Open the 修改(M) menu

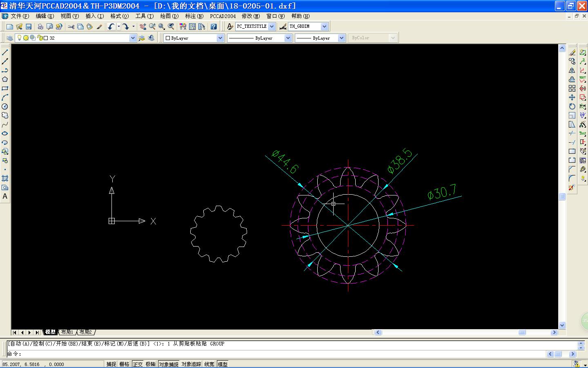pos(251,16)
